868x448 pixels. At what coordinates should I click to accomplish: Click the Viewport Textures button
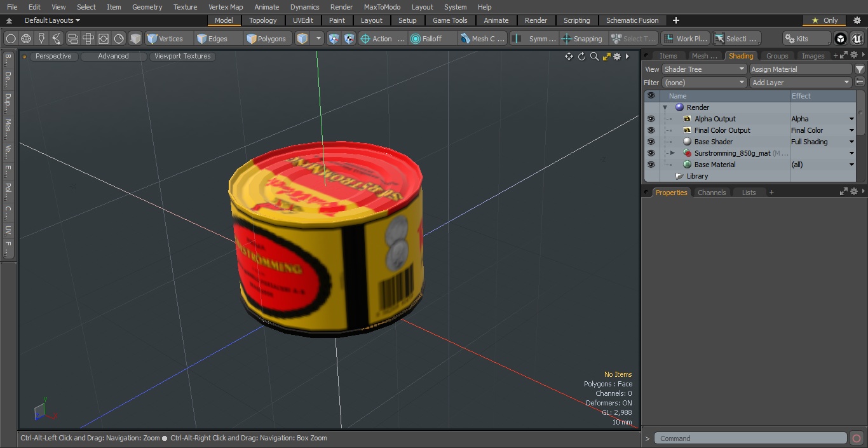pyautogui.click(x=182, y=56)
